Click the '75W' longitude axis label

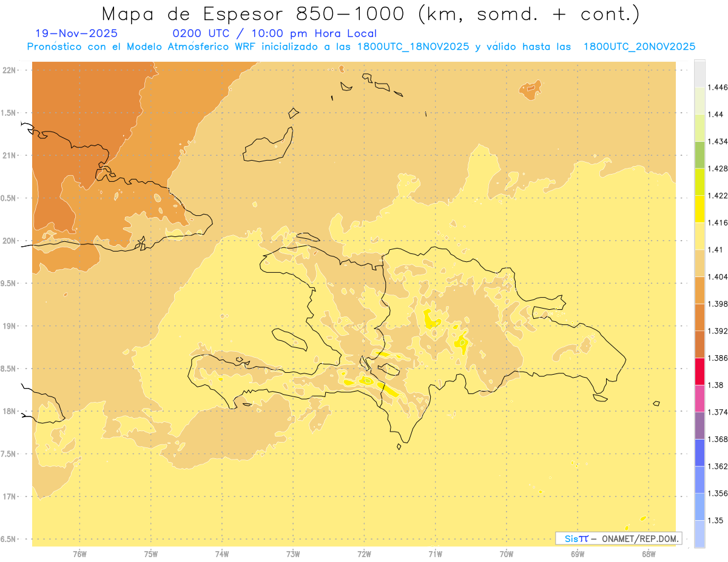(x=151, y=554)
